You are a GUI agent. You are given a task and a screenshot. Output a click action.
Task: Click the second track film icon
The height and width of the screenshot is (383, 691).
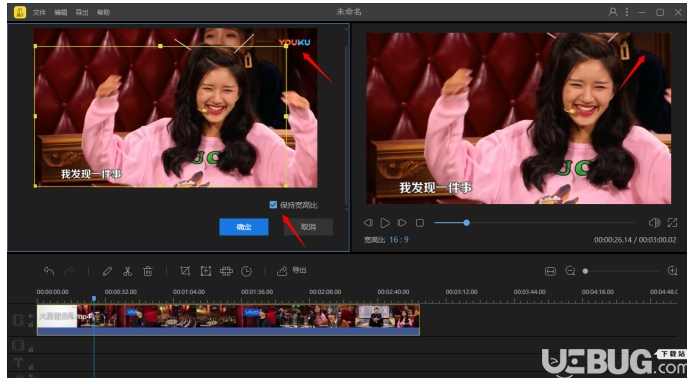[18, 345]
